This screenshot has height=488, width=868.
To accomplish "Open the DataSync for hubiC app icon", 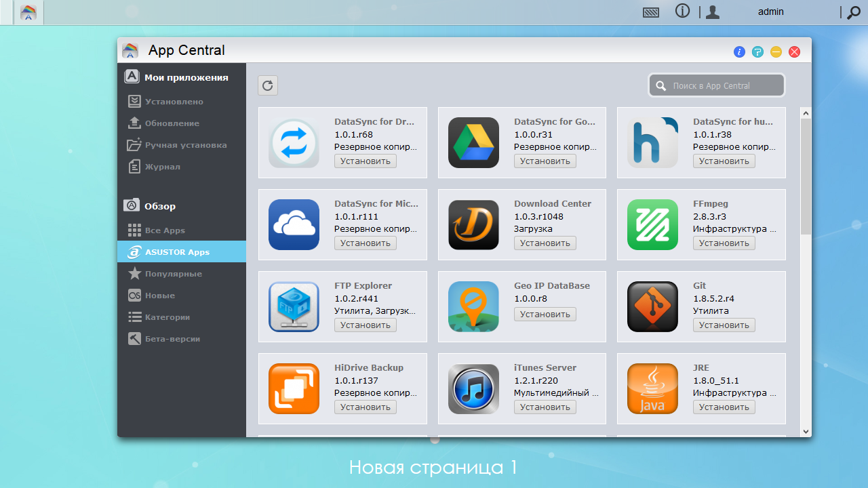I will click(652, 142).
